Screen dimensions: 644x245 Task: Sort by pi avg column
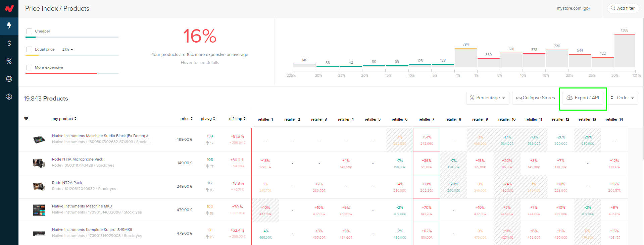(208, 119)
